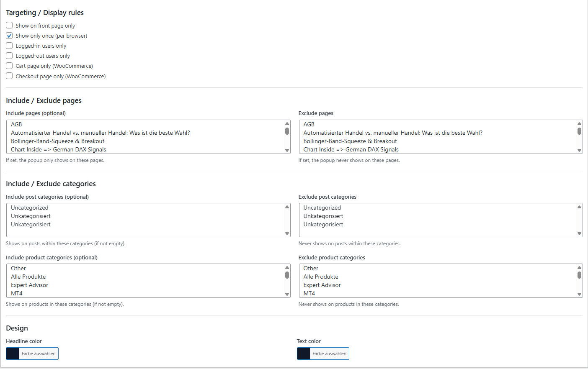The image size is (588, 369).
Task: Choose Uncategorized in Include post categories
Action: pos(30,208)
